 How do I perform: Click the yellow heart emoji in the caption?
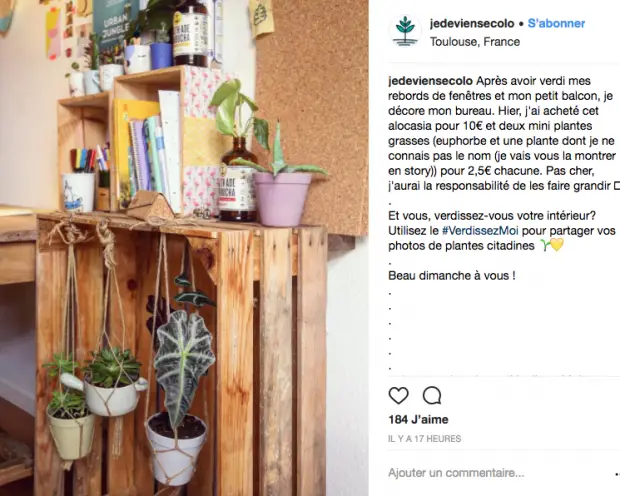[x=557, y=245]
